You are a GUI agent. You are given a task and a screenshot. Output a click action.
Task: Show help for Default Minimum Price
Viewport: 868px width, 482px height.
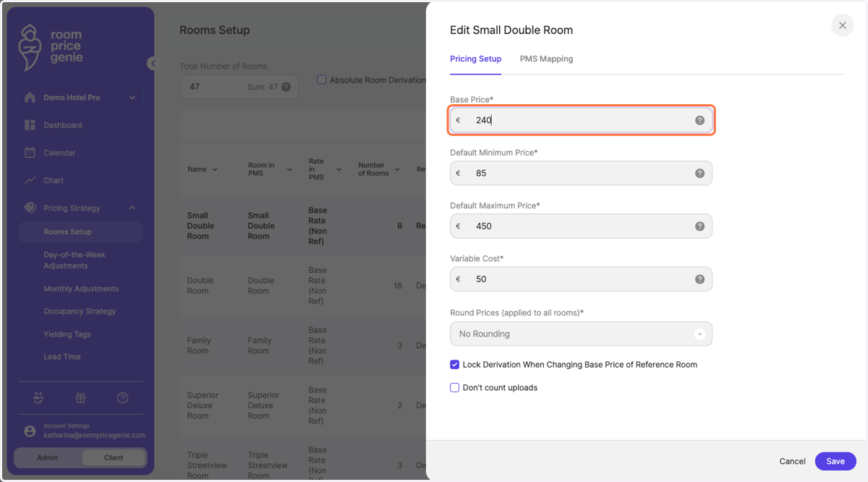(699, 173)
